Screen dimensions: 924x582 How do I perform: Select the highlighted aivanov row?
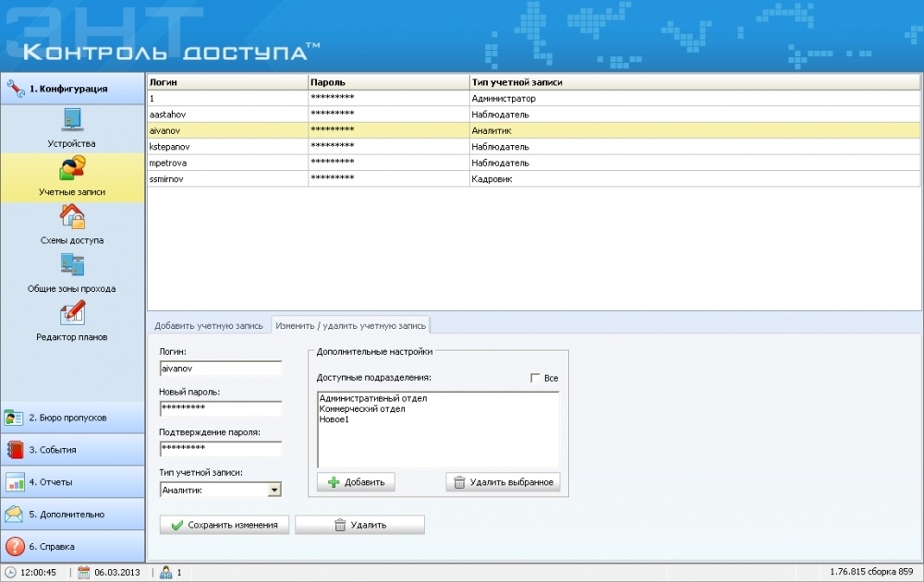pyautogui.click(x=533, y=131)
